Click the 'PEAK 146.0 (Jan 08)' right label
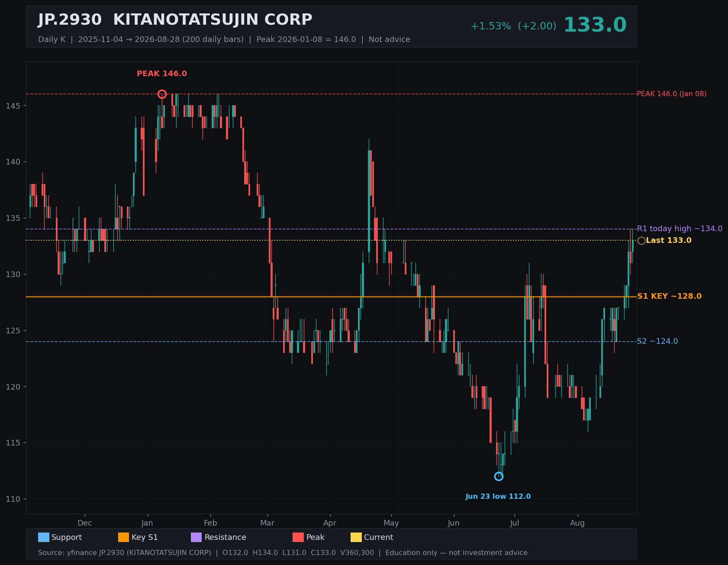Viewport: 728px width, 565px height. 672,94
